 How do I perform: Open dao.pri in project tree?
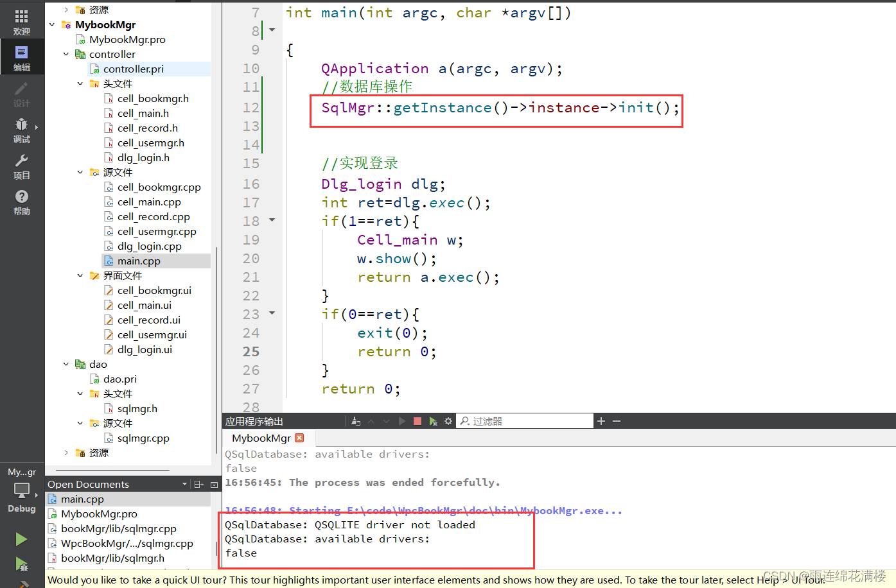click(119, 379)
